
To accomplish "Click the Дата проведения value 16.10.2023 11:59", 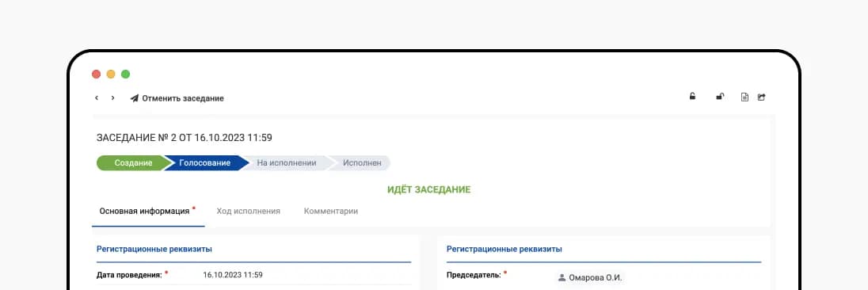I will coord(233,274).
